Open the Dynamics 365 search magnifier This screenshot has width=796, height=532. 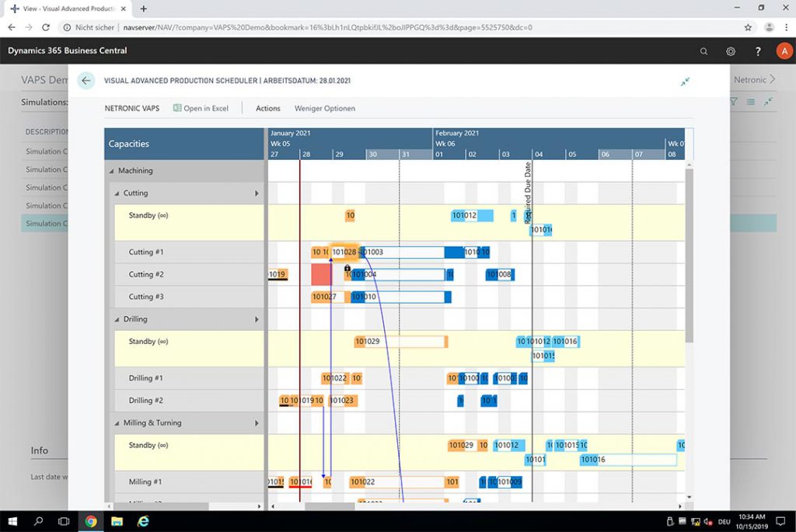click(x=703, y=50)
